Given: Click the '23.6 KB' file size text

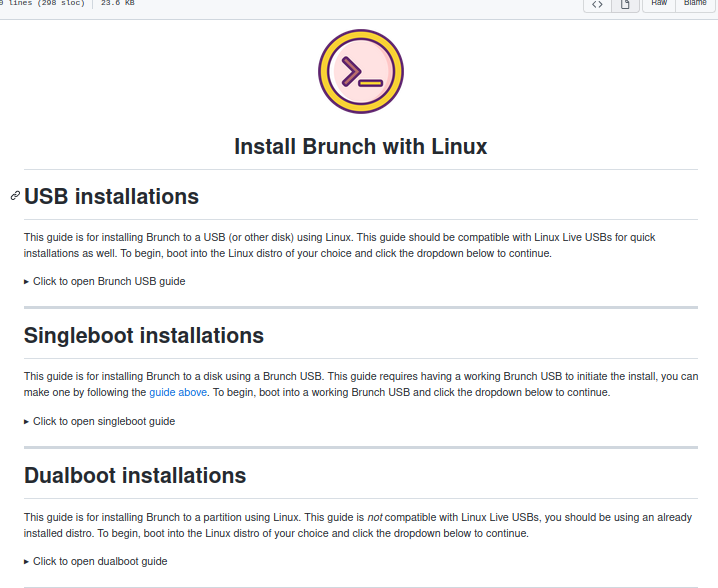Looking at the screenshot, I should tap(118, 3).
